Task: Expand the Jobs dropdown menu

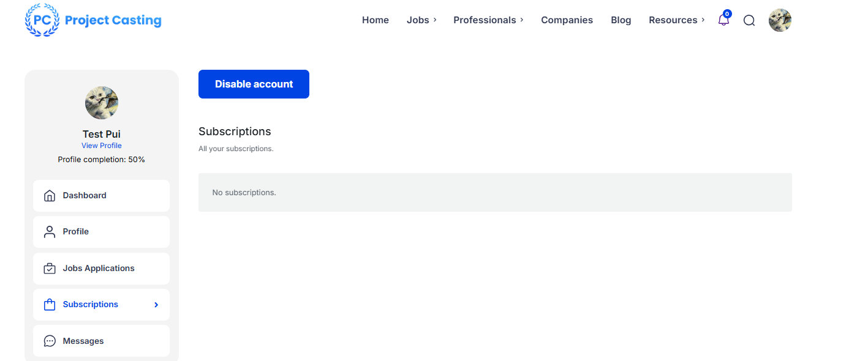Action: point(421,20)
